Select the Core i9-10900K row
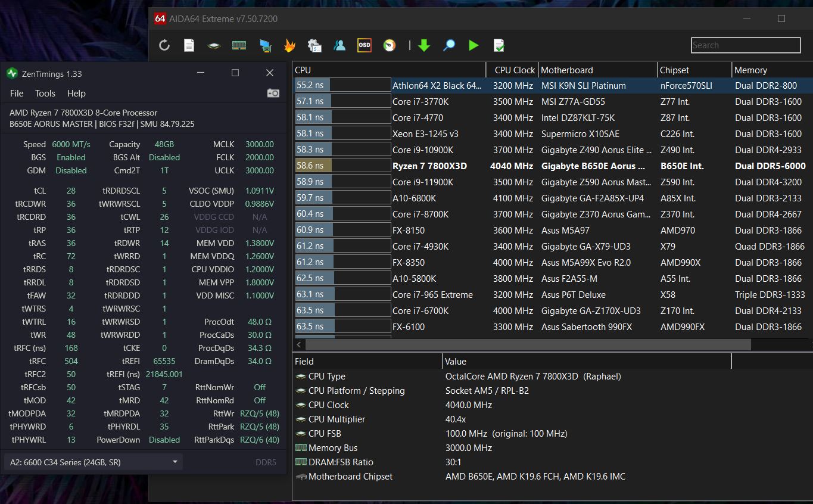The width and height of the screenshot is (813, 504). click(x=553, y=150)
